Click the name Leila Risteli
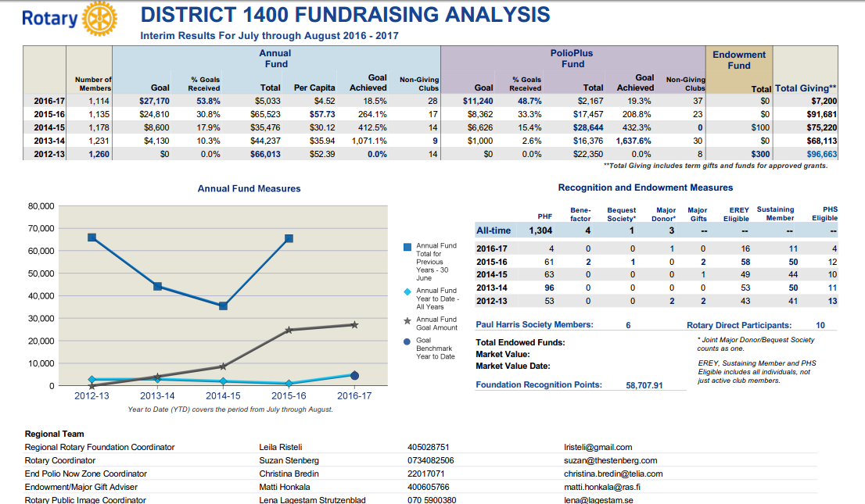865x504 pixels. coord(281,447)
